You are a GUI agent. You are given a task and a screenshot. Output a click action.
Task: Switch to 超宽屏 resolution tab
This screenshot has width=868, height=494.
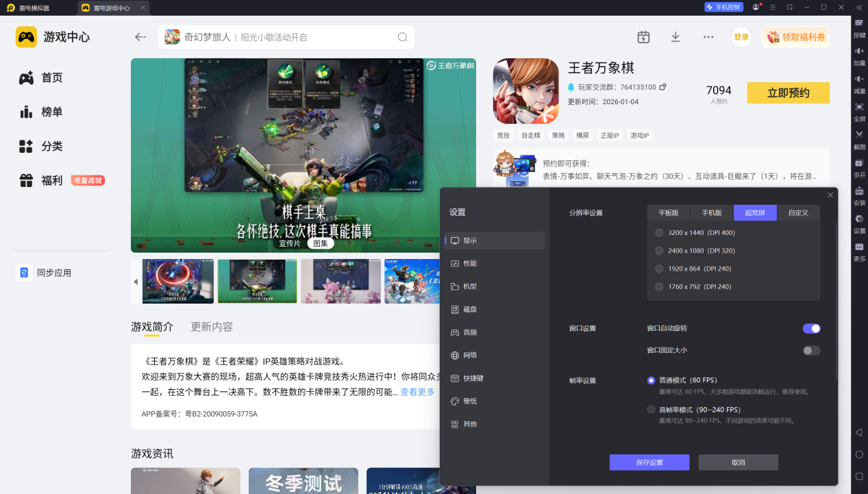point(755,212)
